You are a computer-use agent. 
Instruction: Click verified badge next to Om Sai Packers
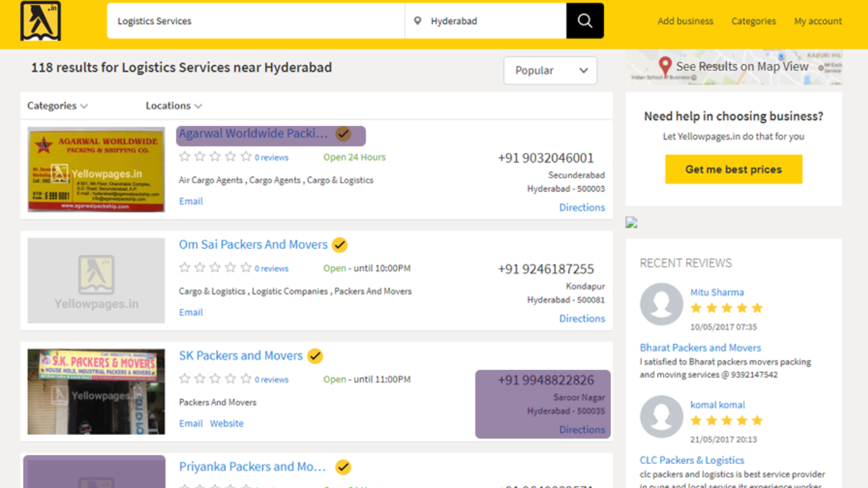pyautogui.click(x=340, y=245)
